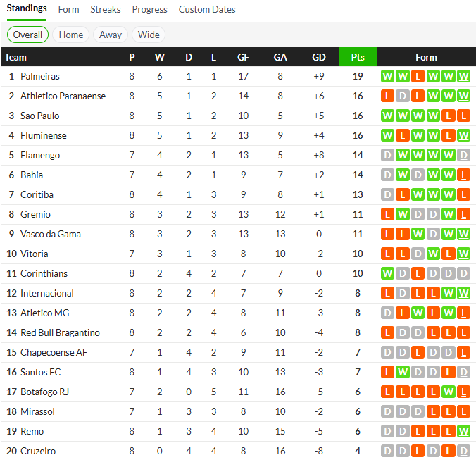Select the Overall standings filter

click(x=27, y=35)
